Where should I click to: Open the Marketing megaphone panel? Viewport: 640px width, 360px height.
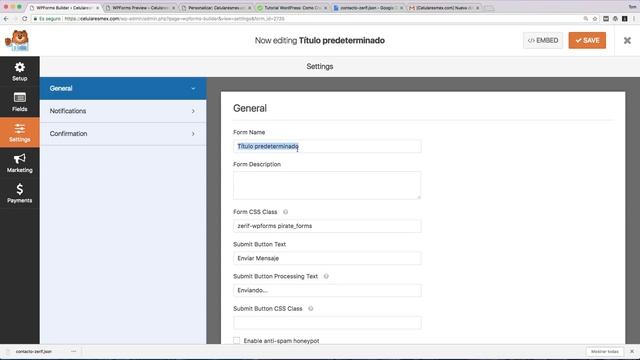(x=20, y=163)
